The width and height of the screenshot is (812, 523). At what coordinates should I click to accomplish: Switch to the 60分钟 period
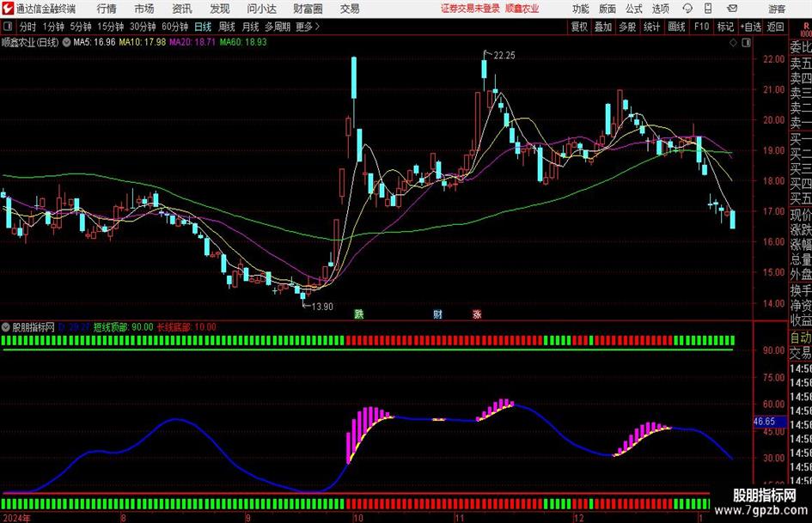(174, 27)
